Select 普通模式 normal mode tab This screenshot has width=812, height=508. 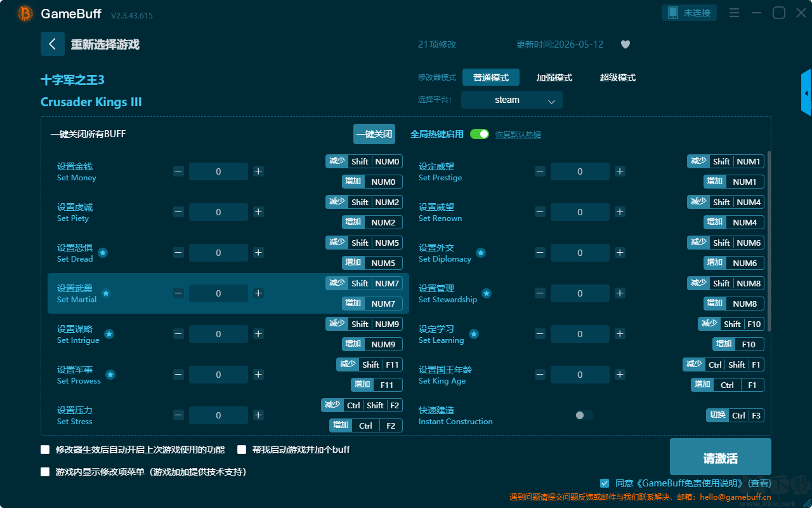[491, 77]
